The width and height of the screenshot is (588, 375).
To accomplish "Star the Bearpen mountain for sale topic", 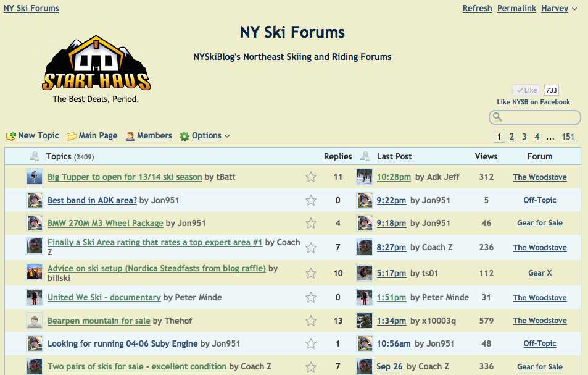I will (311, 321).
